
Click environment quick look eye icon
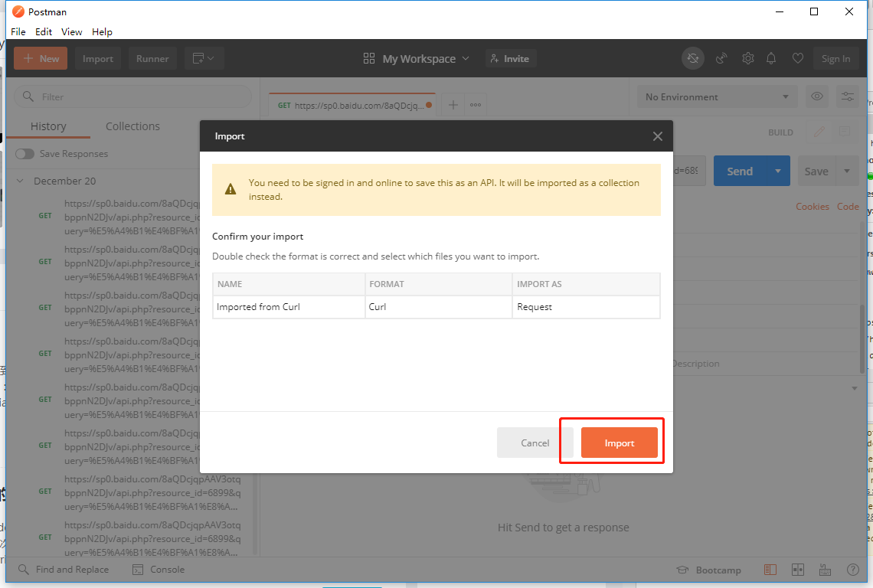tap(817, 96)
